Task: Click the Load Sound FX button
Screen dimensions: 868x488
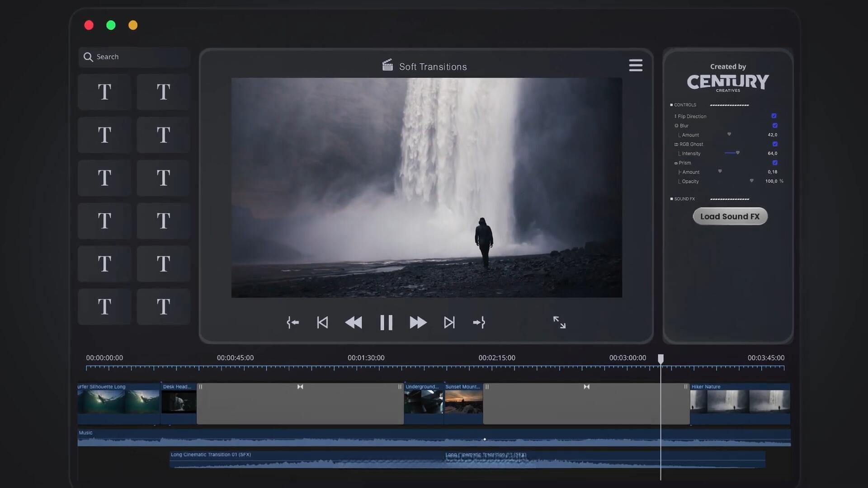Action: (x=730, y=216)
